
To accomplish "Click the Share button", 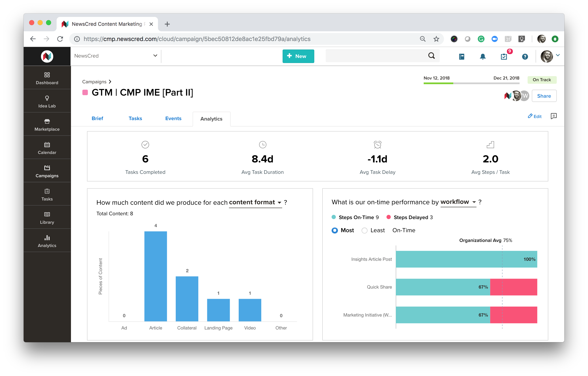I will (544, 96).
